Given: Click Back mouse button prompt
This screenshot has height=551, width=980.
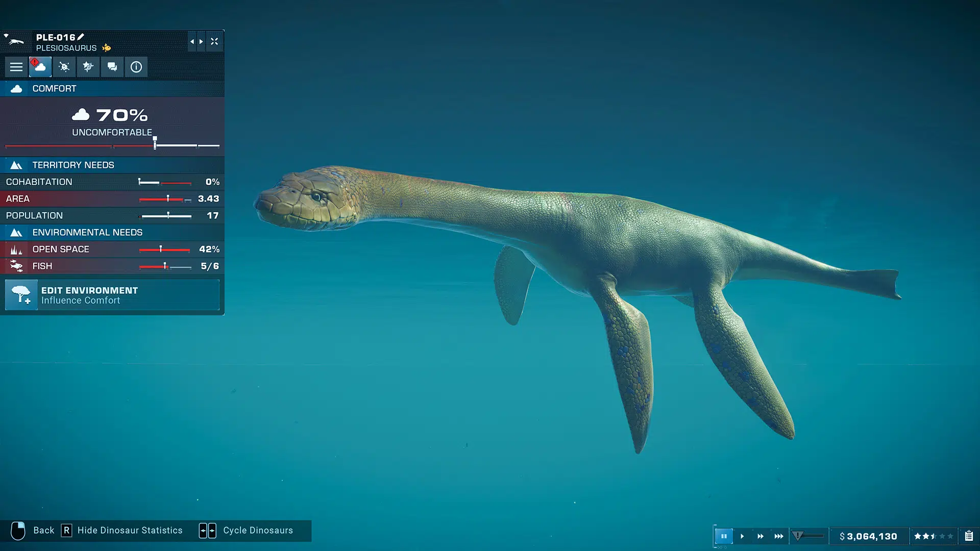Looking at the screenshot, I should pos(33,531).
